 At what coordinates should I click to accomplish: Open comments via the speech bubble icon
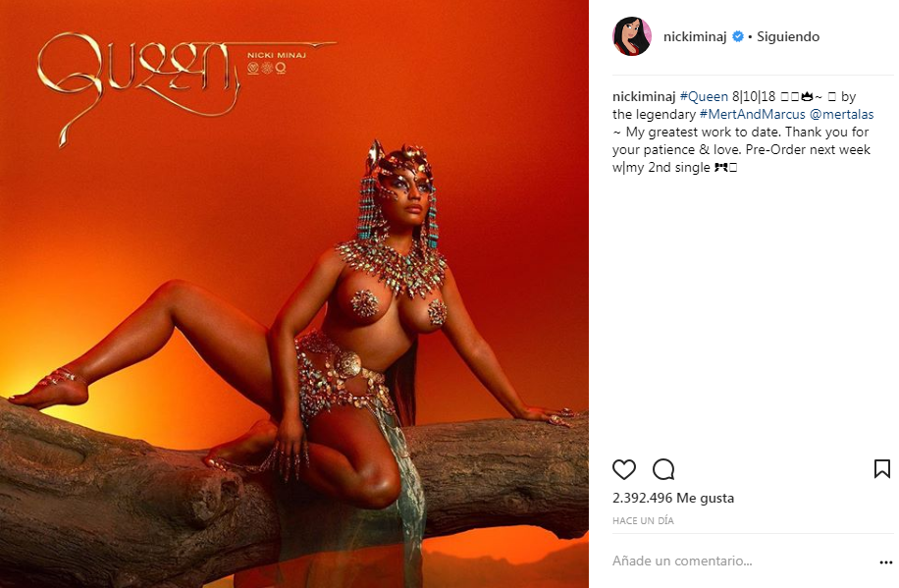663,469
